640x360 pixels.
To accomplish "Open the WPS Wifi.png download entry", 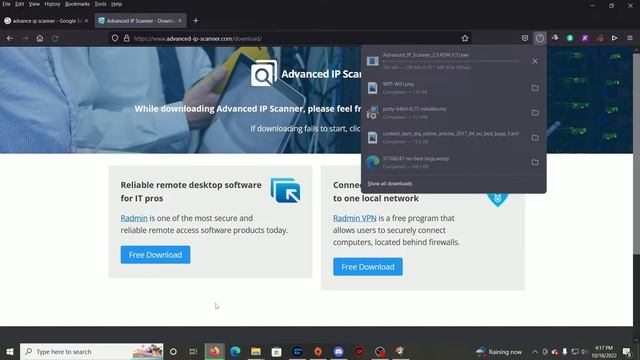I will (x=445, y=88).
